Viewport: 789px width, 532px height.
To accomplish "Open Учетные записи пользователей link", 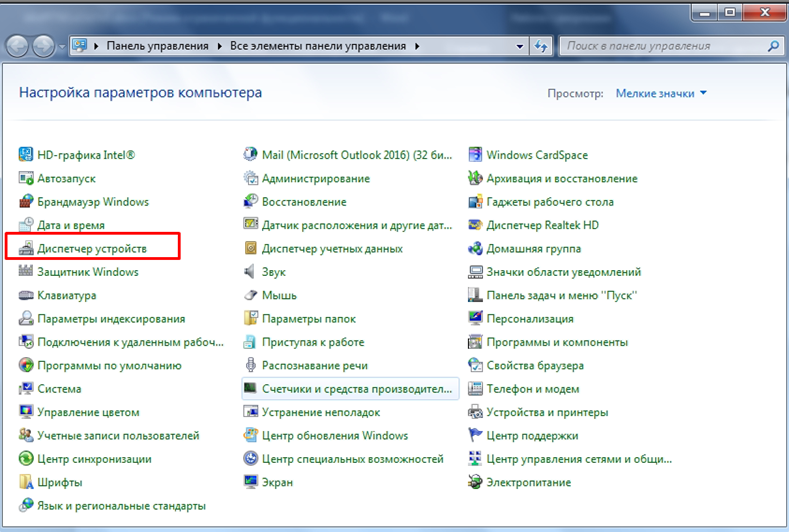I will click(118, 435).
